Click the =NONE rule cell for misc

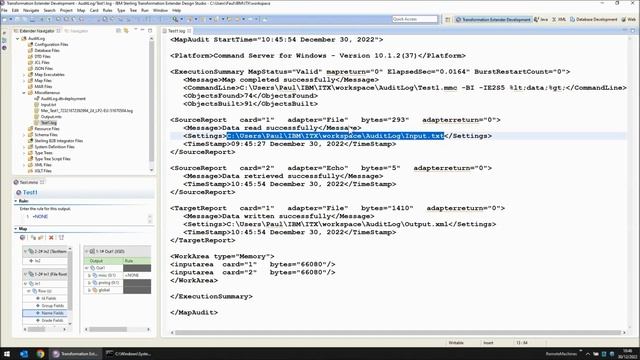click(x=137, y=276)
